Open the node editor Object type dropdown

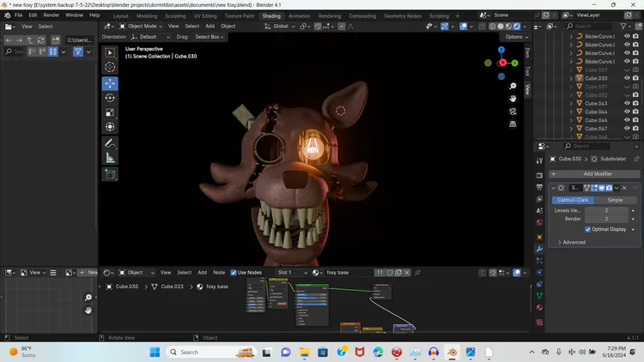click(x=137, y=273)
